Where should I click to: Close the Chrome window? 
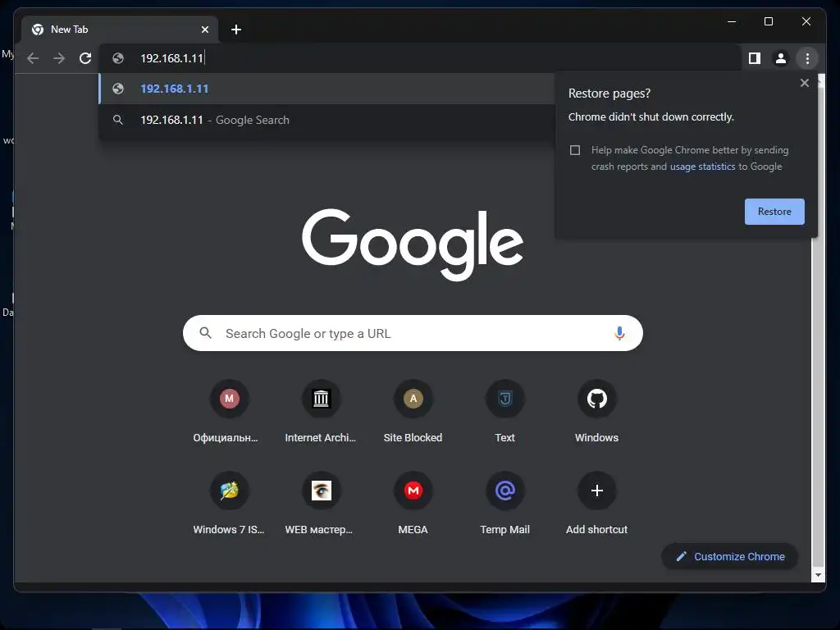pyautogui.click(x=806, y=22)
